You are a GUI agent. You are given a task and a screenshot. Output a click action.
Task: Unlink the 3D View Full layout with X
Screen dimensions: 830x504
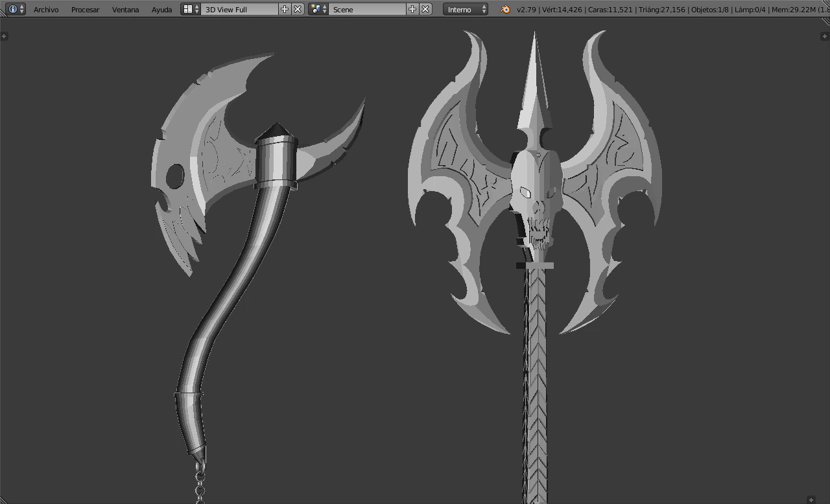(297, 9)
